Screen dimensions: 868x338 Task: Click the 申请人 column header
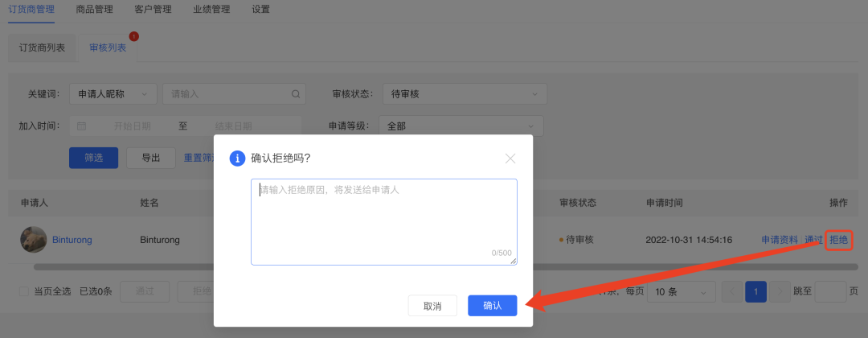click(x=35, y=203)
